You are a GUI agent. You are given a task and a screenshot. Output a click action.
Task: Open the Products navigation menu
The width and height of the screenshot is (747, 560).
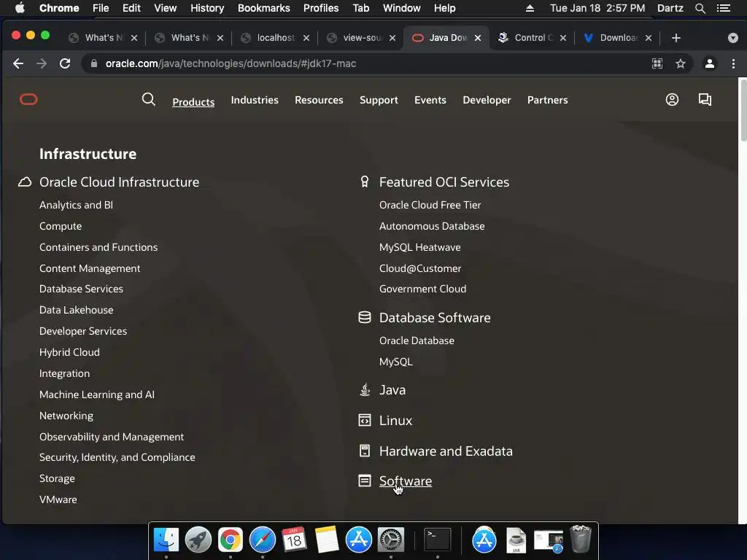pyautogui.click(x=193, y=102)
